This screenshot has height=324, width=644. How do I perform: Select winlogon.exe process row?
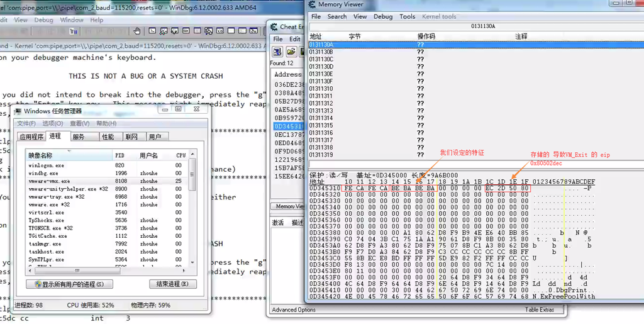tap(107, 165)
